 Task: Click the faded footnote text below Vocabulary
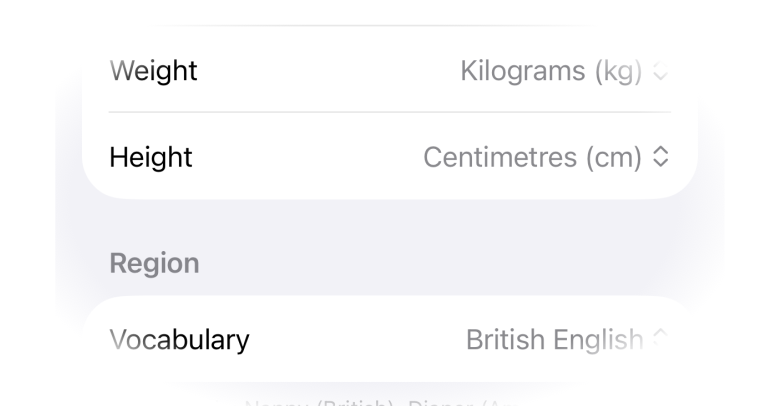[390, 400]
